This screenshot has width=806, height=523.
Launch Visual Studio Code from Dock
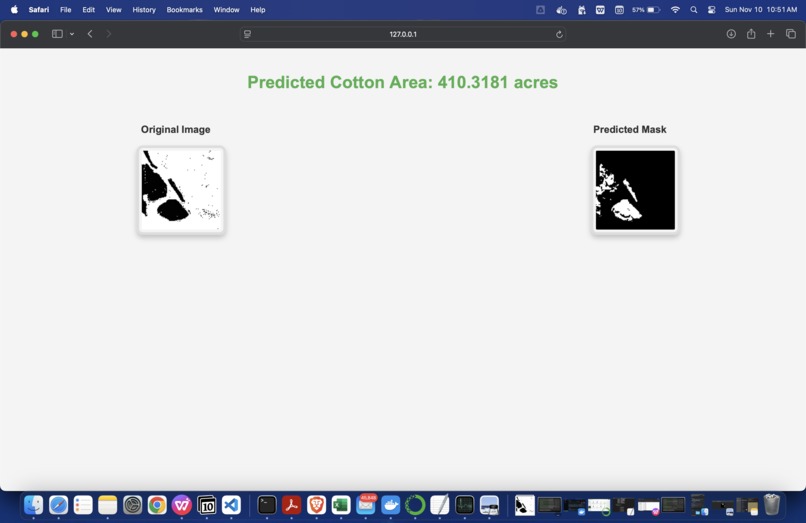[x=231, y=505]
